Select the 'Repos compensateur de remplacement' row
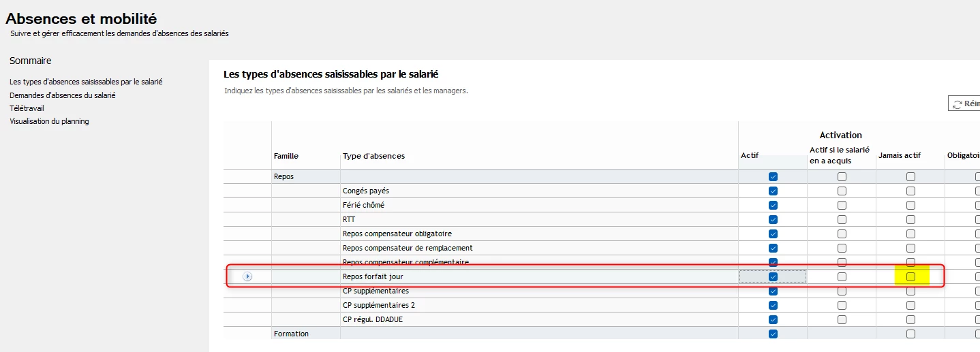 tap(408, 248)
